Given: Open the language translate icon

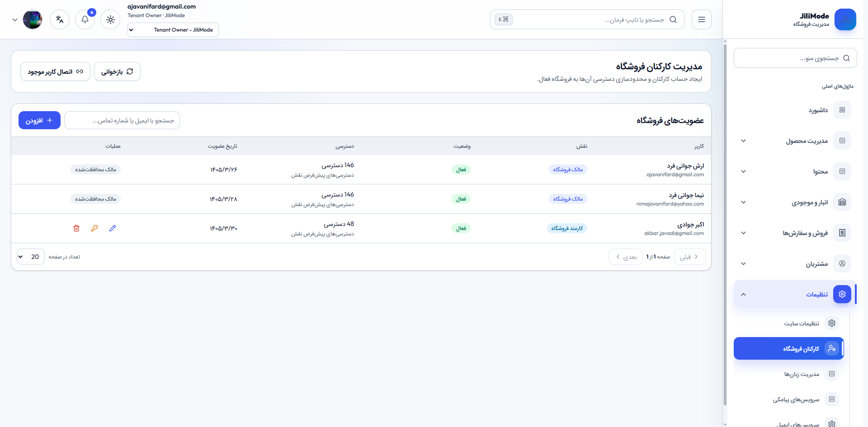Looking at the screenshot, I should pos(60,19).
